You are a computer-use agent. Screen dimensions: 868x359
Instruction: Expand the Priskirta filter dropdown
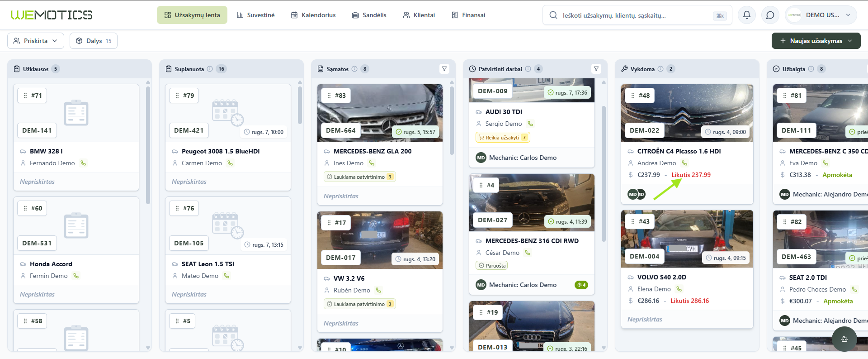36,41
